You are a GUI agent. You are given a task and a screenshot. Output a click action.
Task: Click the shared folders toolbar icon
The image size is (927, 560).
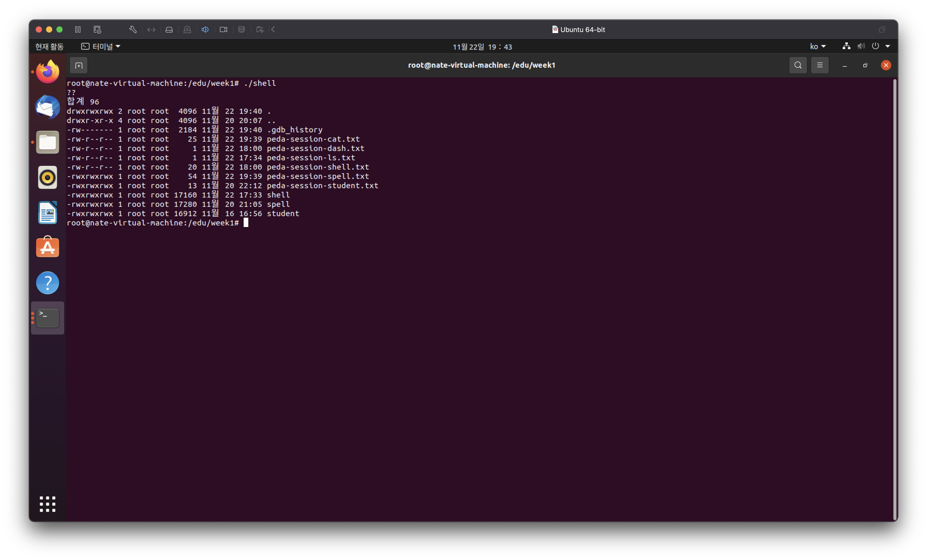click(260, 29)
